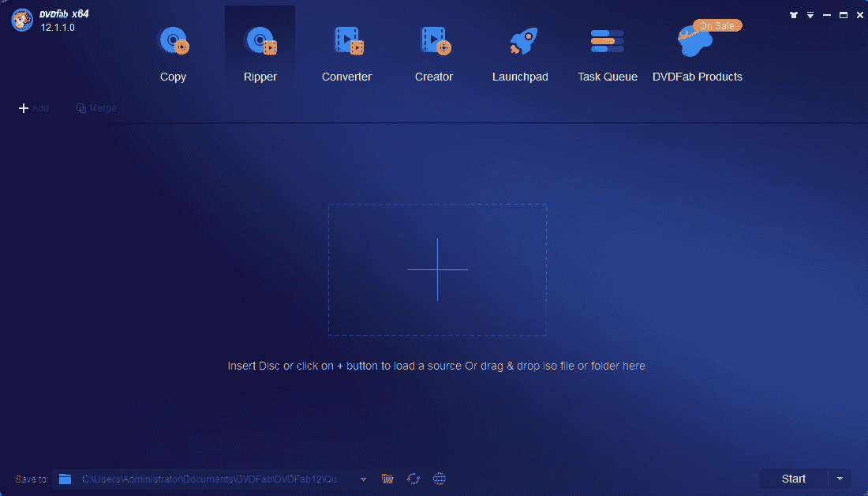Click the globe icon in bottom bar
This screenshot has width=868, height=496.
point(440,479)
